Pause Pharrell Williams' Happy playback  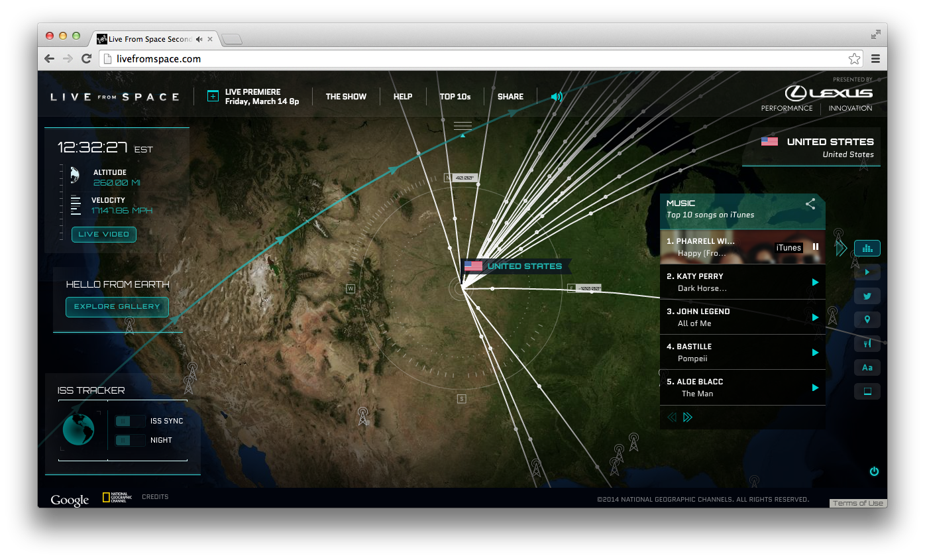[814, 247]
